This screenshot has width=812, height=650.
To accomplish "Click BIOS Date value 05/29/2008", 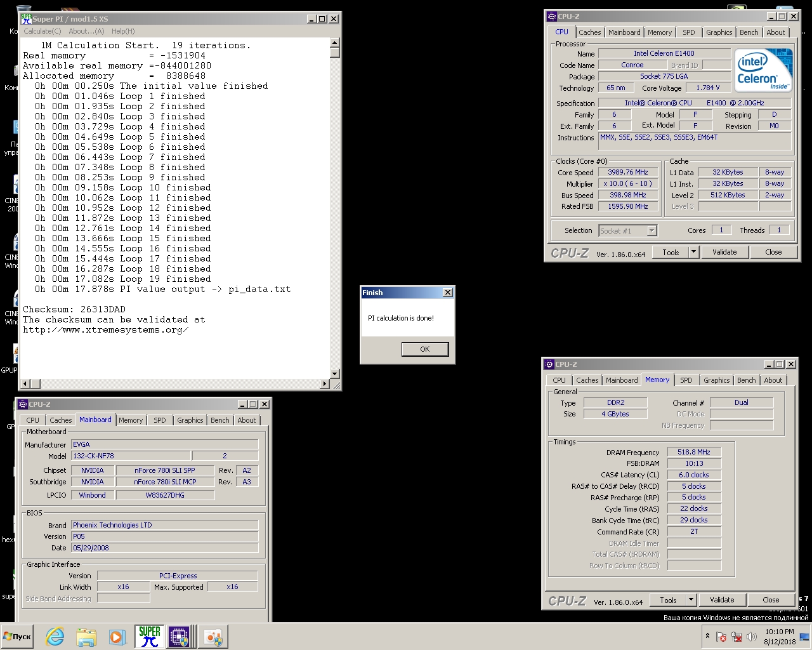I will point(164,548).
